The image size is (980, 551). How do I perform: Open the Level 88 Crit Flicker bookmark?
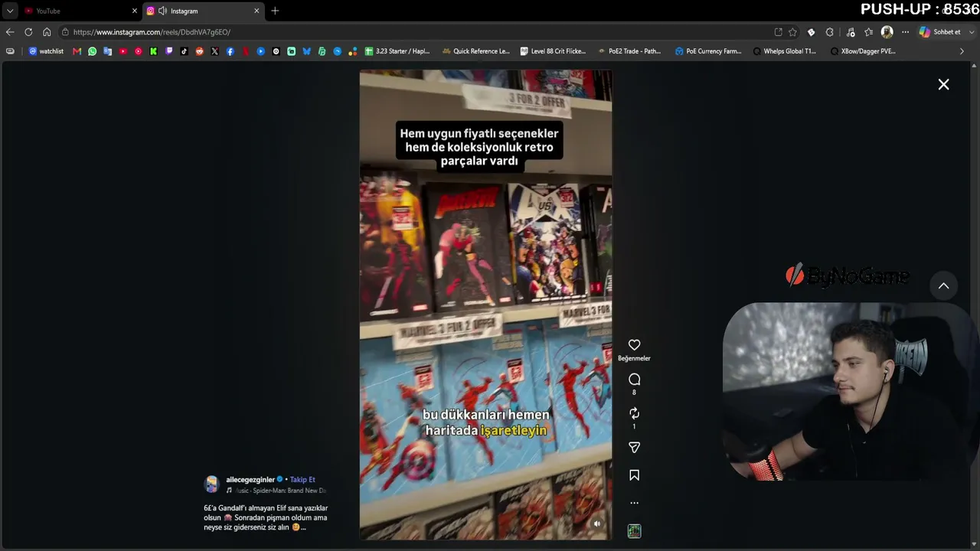[x=553, y=51]
